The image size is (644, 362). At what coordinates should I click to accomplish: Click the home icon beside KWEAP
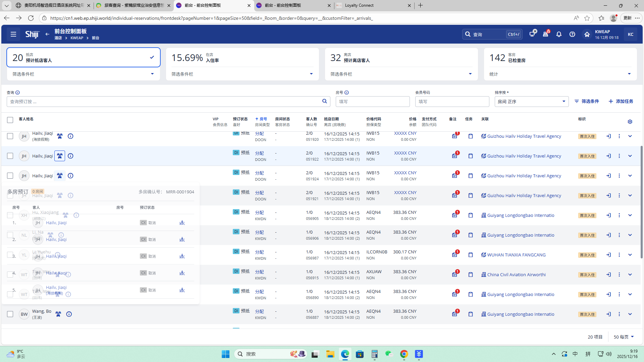pos(587,34)
